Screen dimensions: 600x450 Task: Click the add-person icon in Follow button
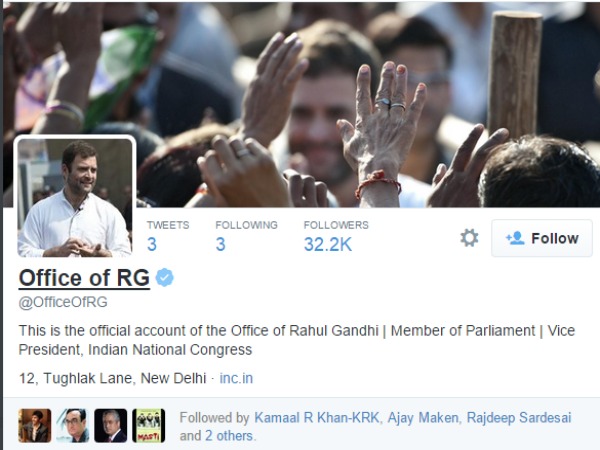(515, 238)
